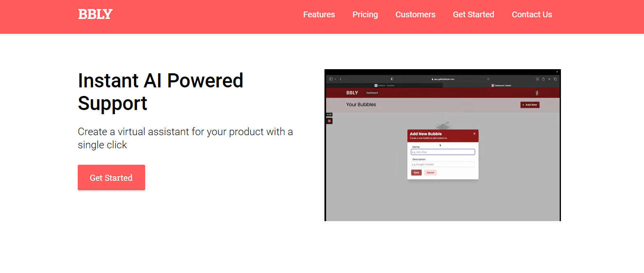Open the Features nav link
Screen dimensions: 644x273
(x=319, y=14)
